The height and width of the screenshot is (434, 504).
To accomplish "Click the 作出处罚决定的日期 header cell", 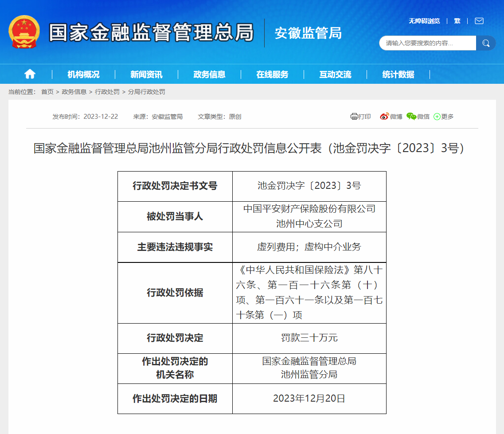I will [x=175, y=399].
